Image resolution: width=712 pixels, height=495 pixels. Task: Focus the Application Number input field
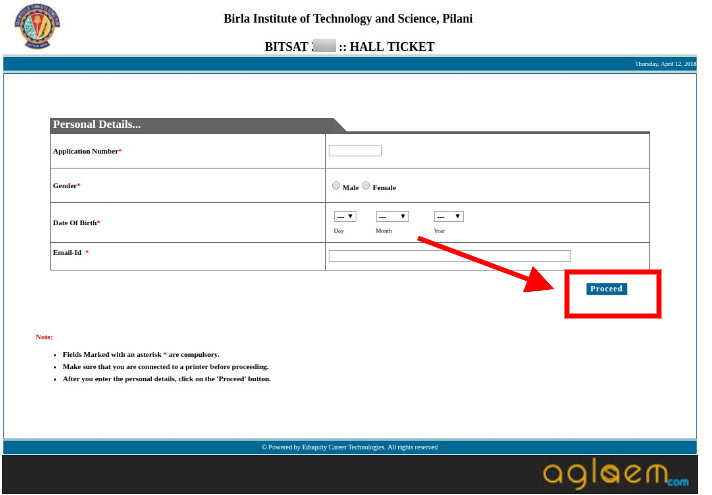click(355, 151)
